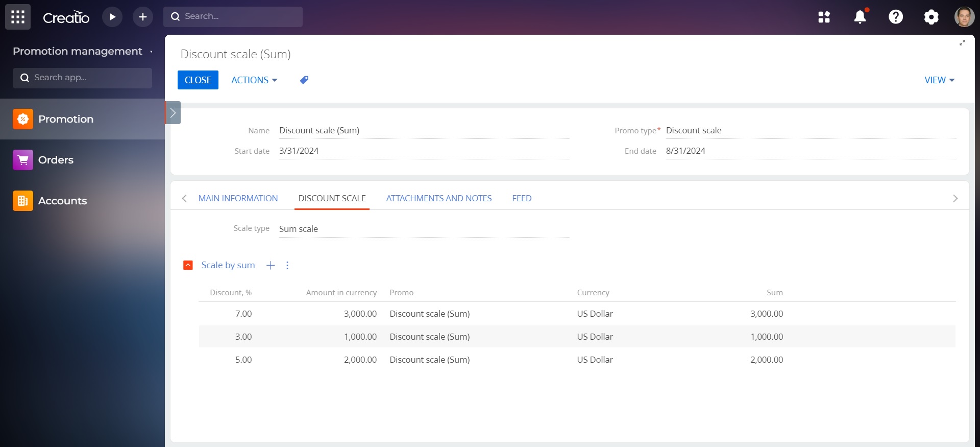Open the Promotion management workplace dropdown
The height and width of the screenshot is (447, 980).
tap(83, 51)
